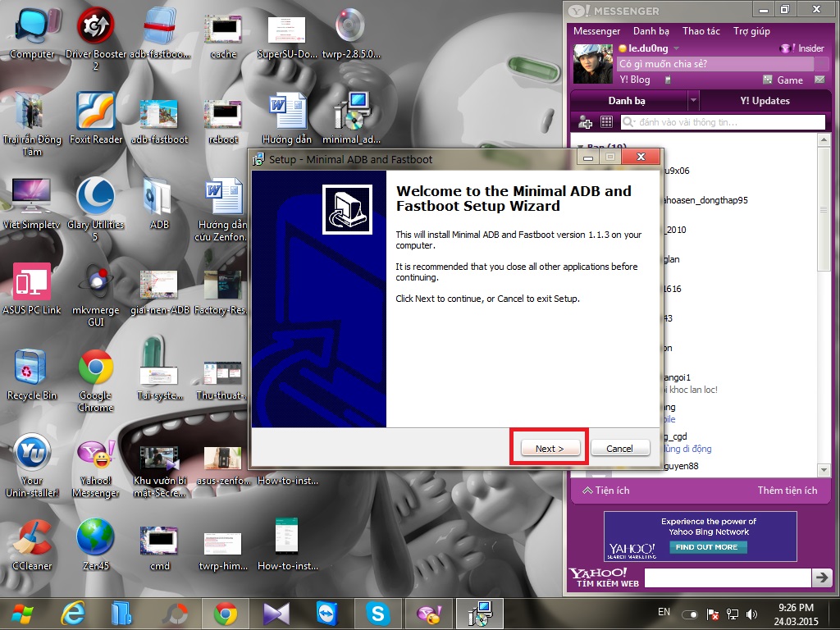Open ASUS PC Link shortcut
The height and width of the screenshot is (630, 840).
click(32, 288)
